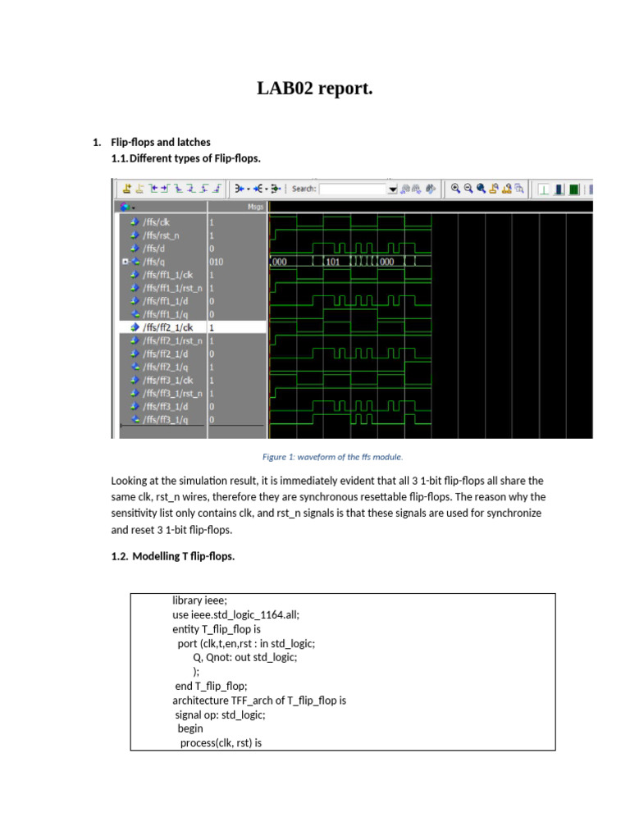Click the 101 value in the waveform

[x=333, y=262]
